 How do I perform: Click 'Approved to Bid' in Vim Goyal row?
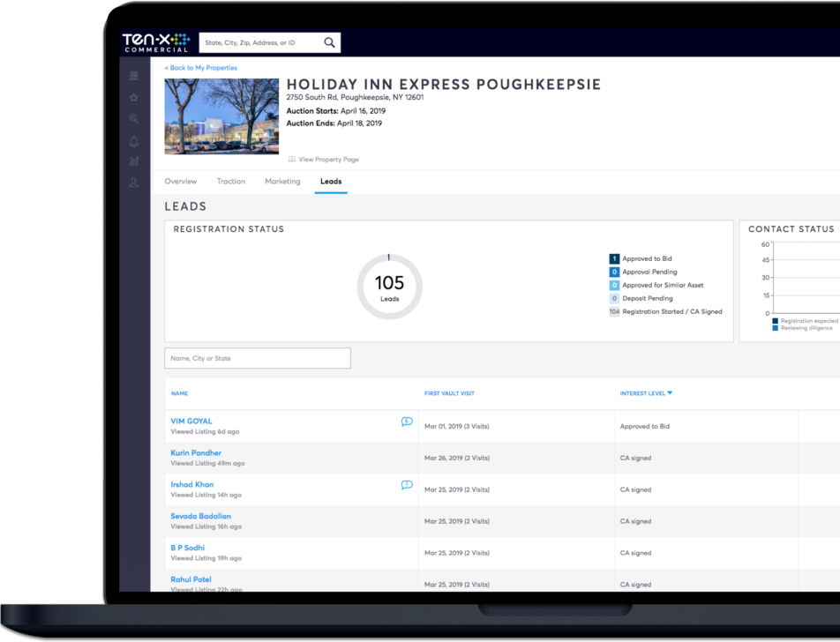click(644, 427)
